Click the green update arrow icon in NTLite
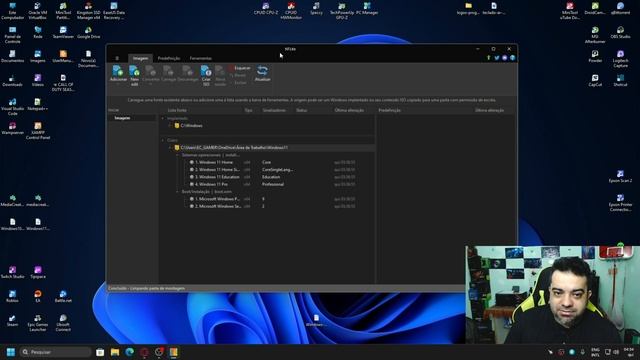640x360 pixels. (x=489, y=58)
